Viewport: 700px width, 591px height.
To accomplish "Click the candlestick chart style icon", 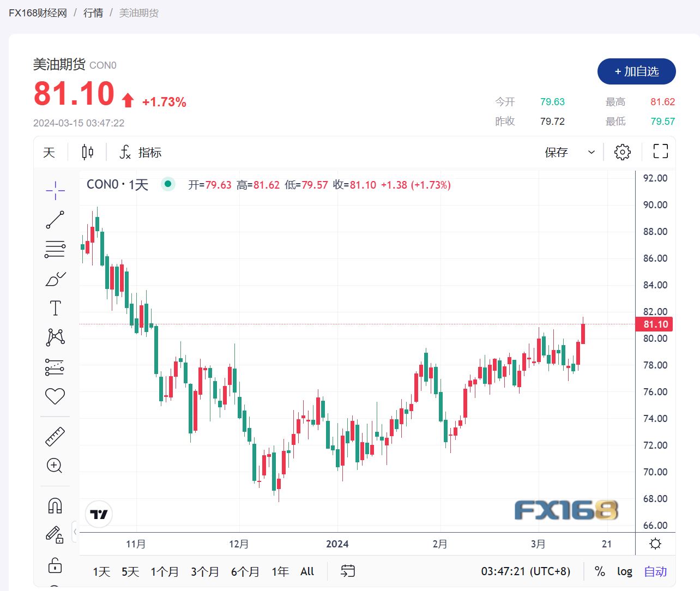I will pos(88,152).
